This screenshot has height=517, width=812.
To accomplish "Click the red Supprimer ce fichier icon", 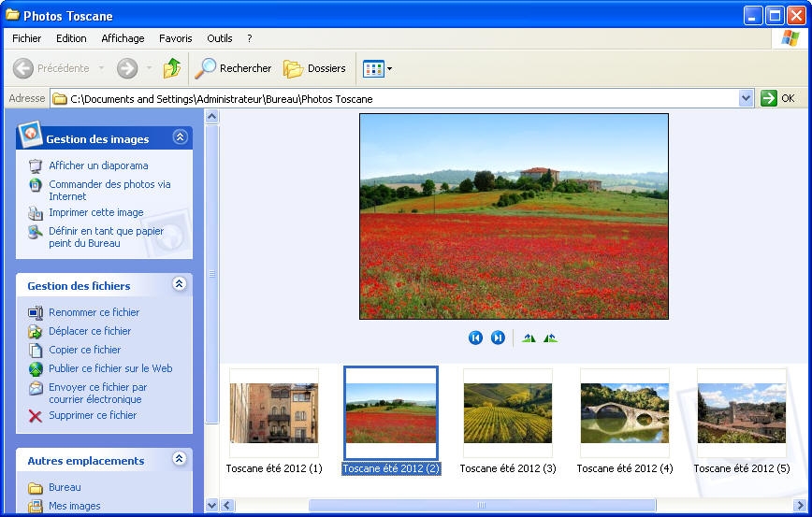I will [x=36, y=416].
